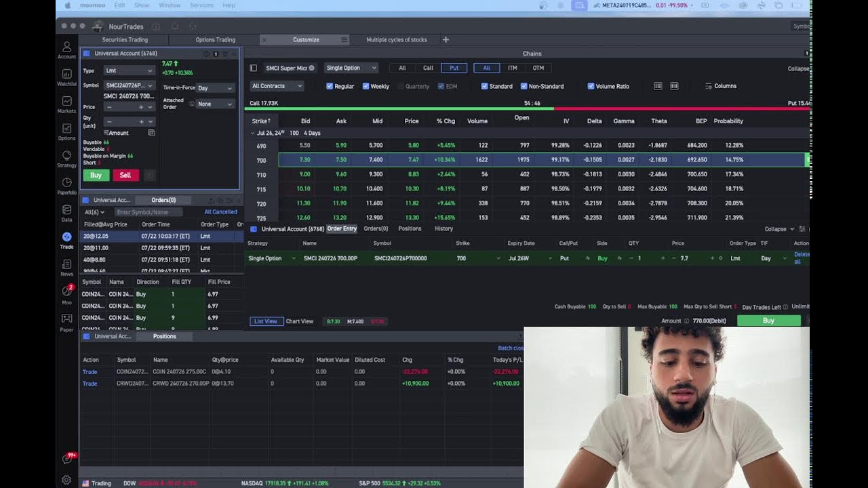Open the History tab in order panel
Viewport: 868px width, 488px height.
click(443, 229)
